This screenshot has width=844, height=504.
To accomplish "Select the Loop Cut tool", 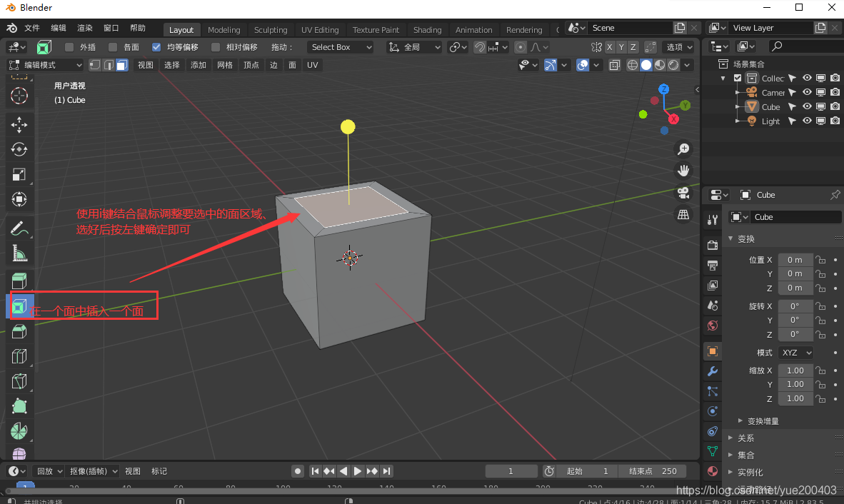I will [x=19, y=356].
